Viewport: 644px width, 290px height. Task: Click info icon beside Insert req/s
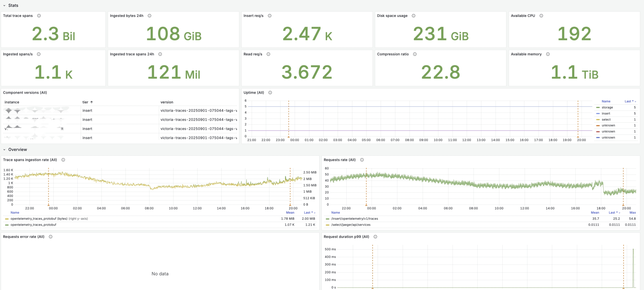(270, 16)
